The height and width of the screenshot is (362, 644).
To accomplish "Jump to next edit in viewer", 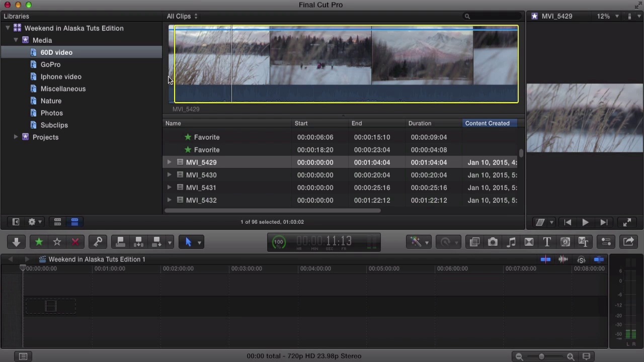I will (604, 222).
